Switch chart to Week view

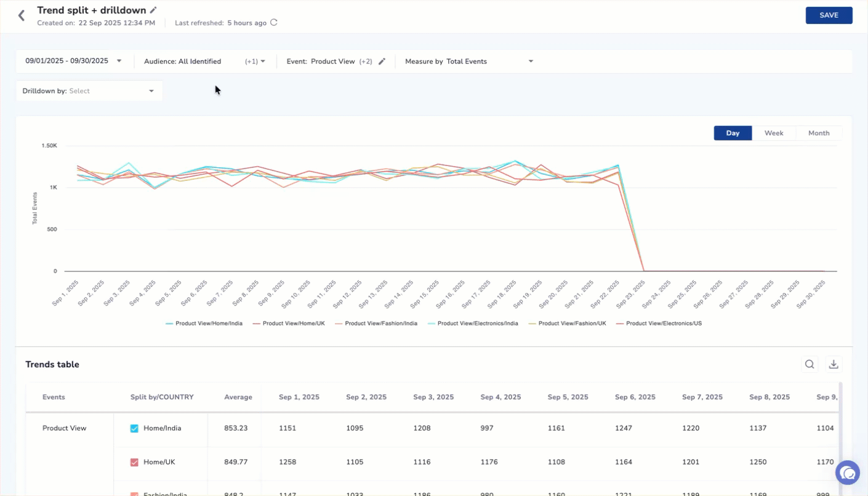tap(774, 133)
